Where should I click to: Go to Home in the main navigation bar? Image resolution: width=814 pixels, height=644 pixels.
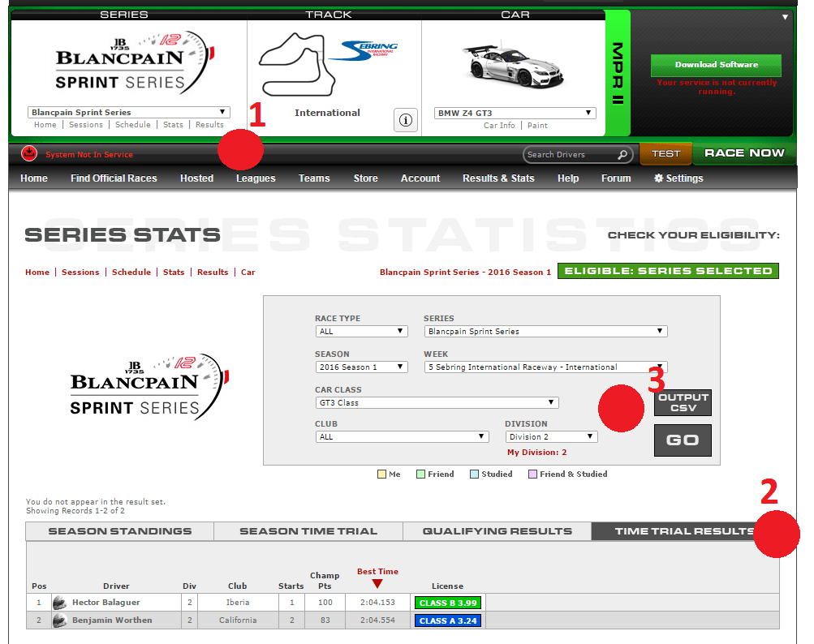(x=34, y=178)
